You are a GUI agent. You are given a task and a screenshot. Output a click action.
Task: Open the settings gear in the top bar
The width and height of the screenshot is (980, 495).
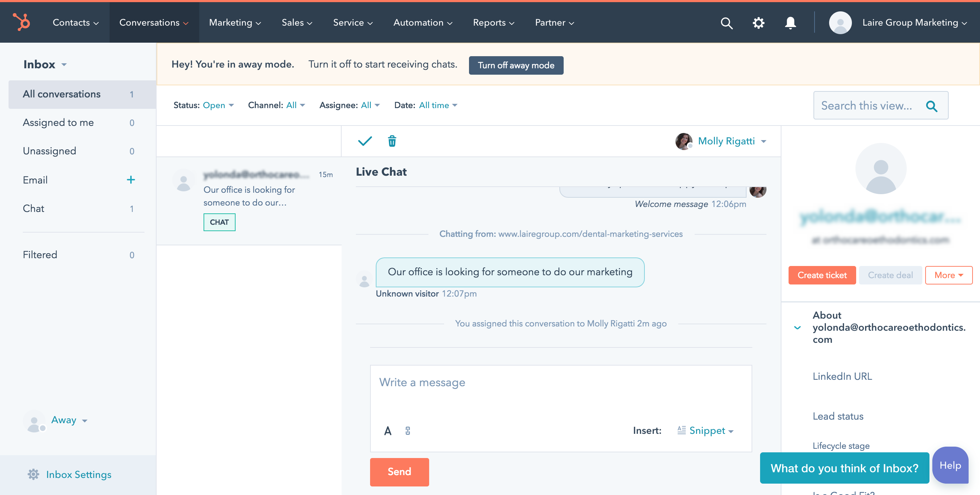[758, 23]
